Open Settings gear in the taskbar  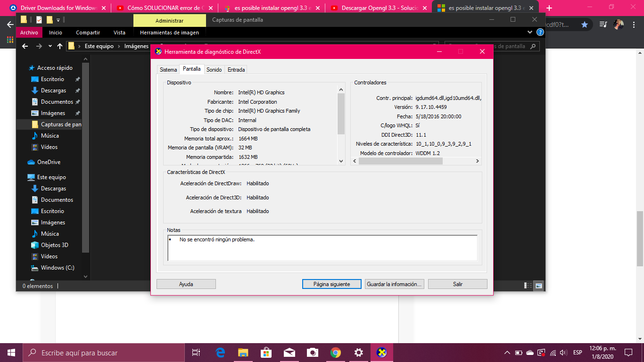point(358,353)
